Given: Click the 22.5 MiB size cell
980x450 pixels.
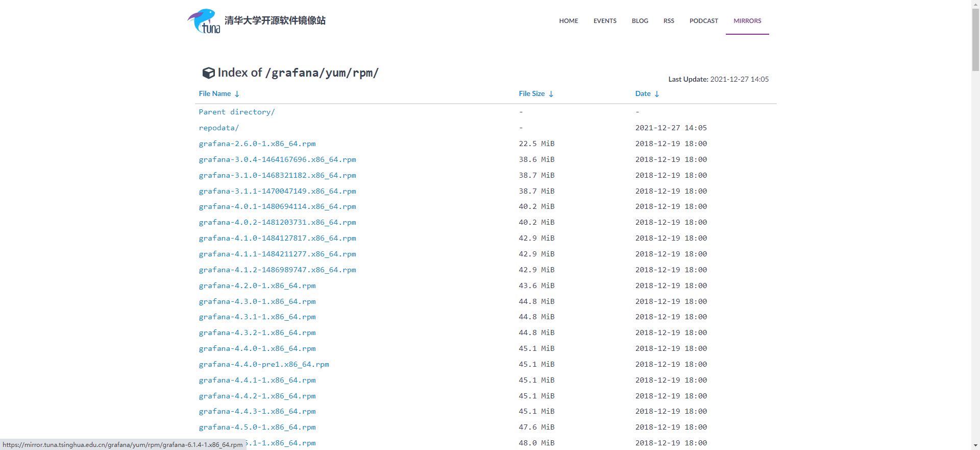Looking at the screenshot, I should [536, 144].
